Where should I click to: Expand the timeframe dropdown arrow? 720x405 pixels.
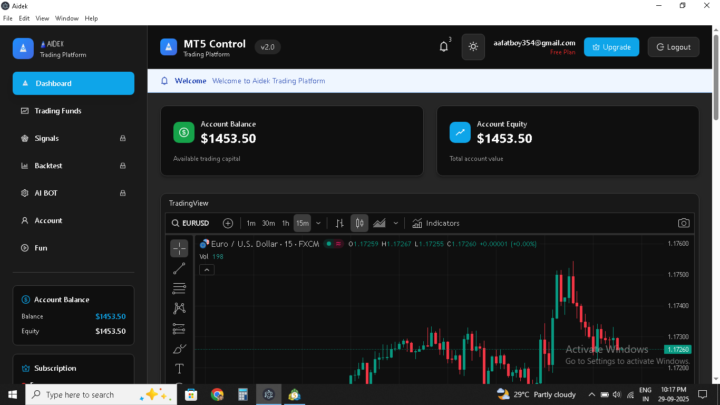click(x=318, y=223)
